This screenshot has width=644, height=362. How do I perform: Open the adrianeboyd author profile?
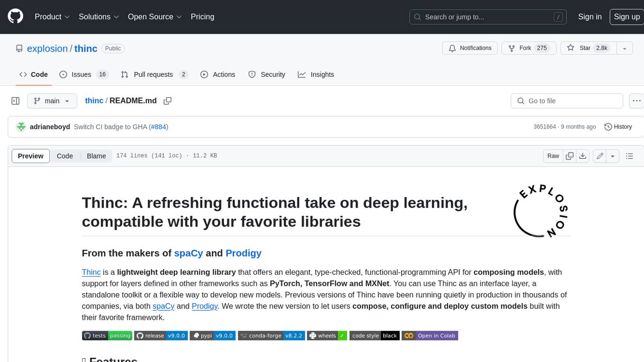pos(50,127)
